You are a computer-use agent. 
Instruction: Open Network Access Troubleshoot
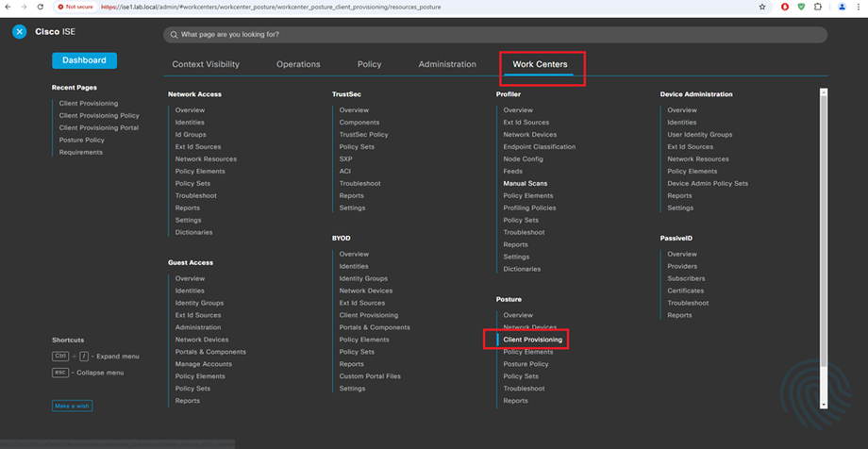pyautogui.click(x=196, y=196)
